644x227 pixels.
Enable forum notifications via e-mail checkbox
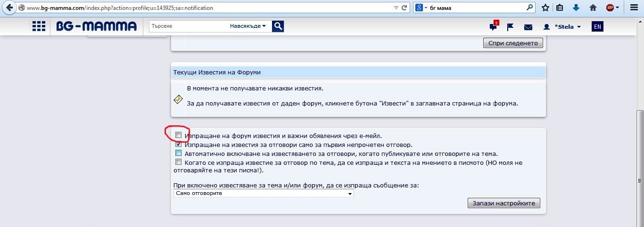178,136
